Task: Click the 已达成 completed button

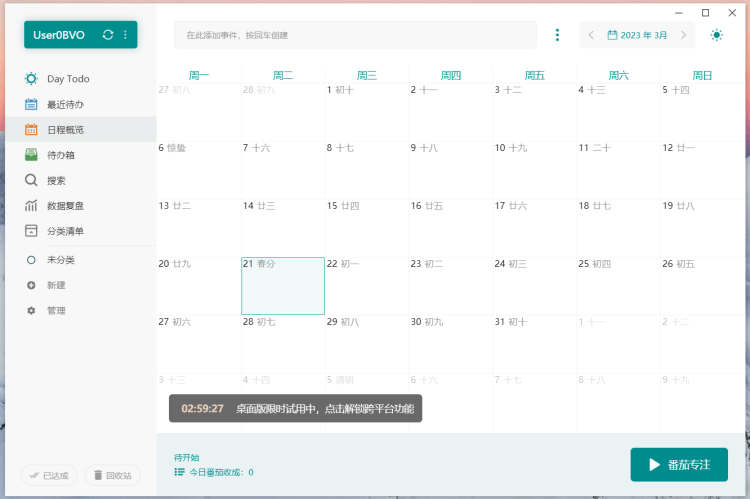Action: [x=49, y=475]
